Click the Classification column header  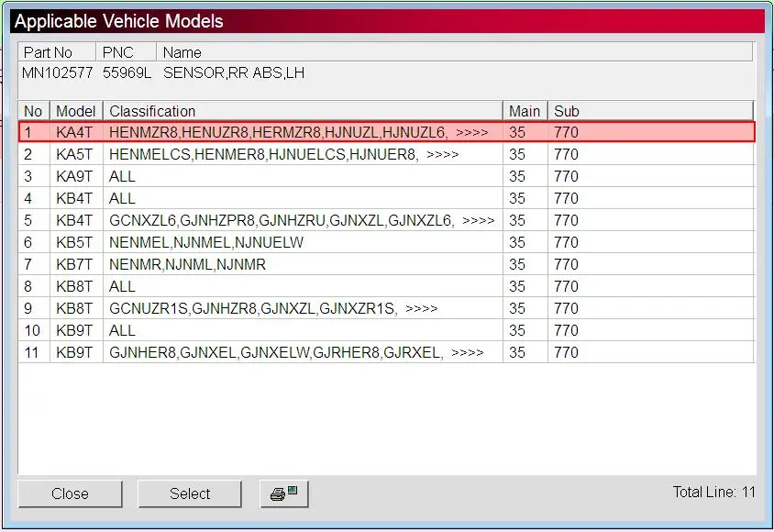point(303,111)
